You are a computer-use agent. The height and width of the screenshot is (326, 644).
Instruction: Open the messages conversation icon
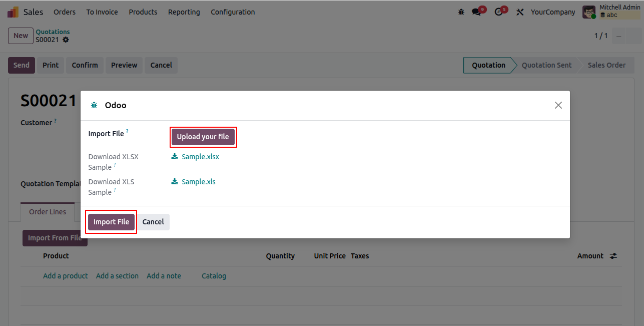coord(476,12)
